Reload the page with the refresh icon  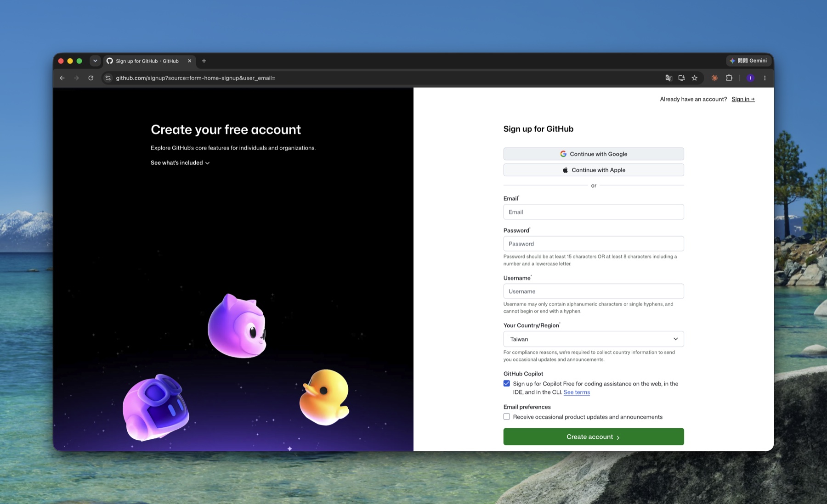[x=91, y=78]
